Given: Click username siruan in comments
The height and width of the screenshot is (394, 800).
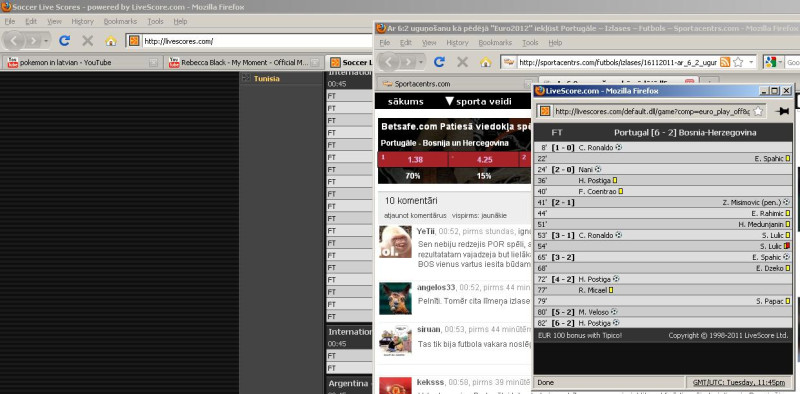Looking at the screenshot, I should tap(429, 329).
